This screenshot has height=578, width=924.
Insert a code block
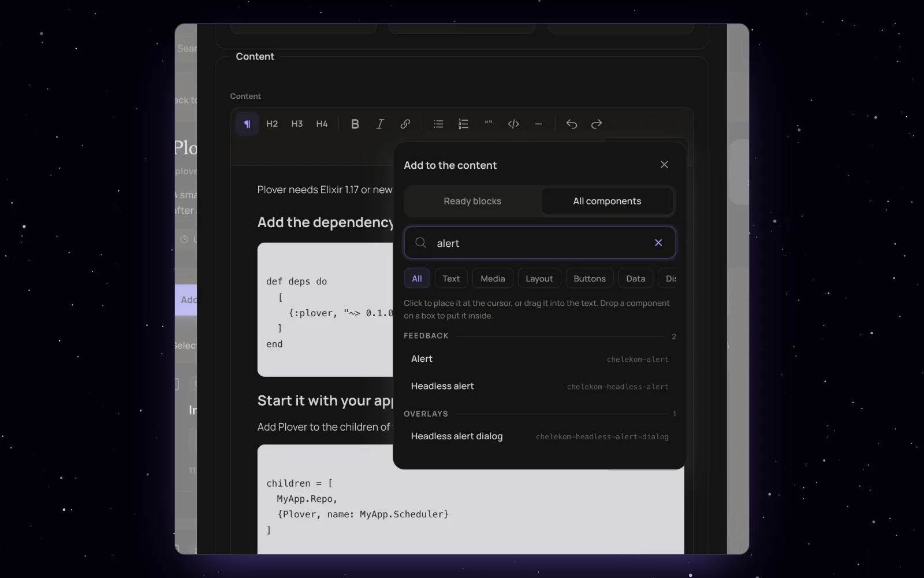[513, 124]
